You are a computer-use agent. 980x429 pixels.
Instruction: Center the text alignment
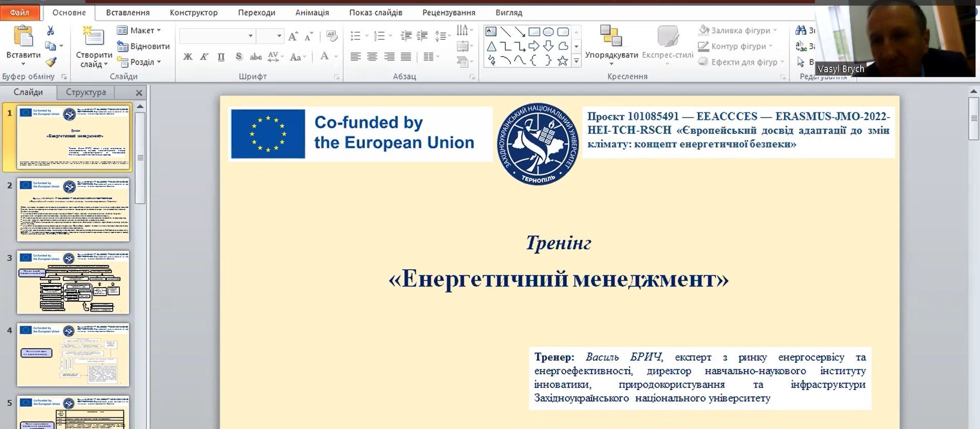pyautogui.click(x=372, y=57)
